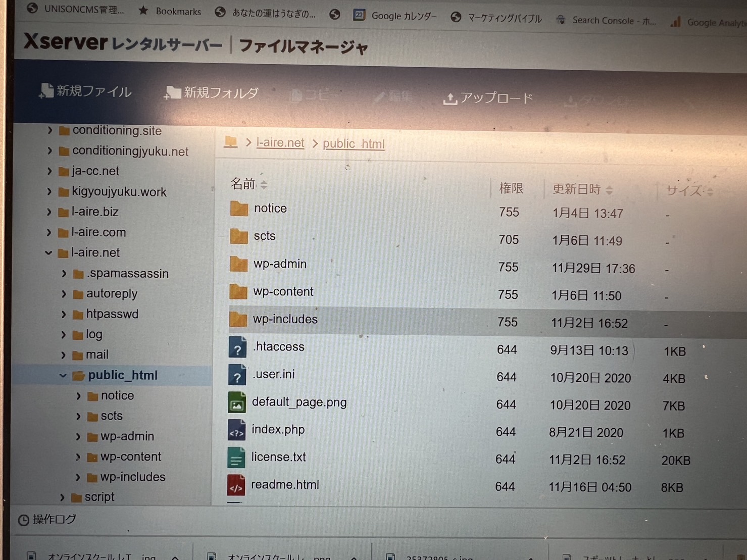Open the Google カレンダー bookmark

tap(395, 16)
